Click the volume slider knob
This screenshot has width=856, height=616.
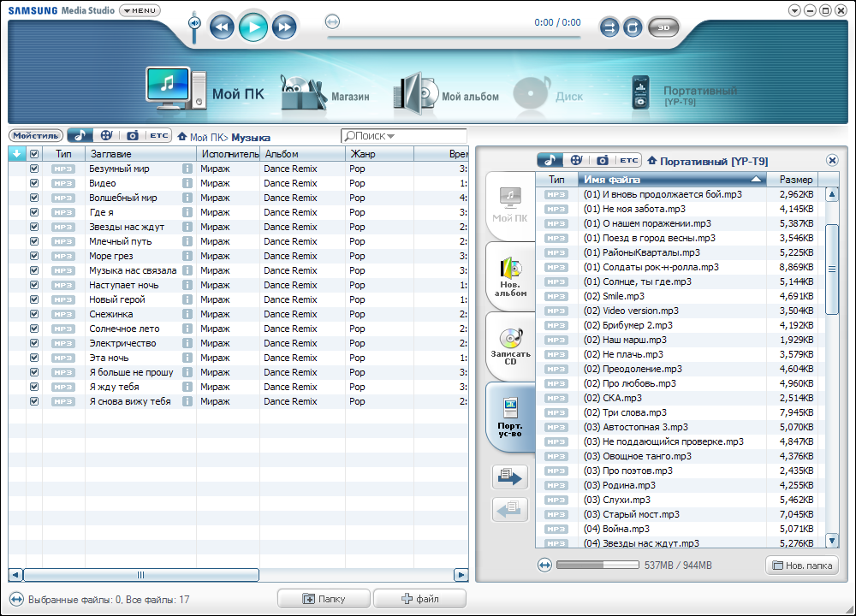(x=194, y=23)
